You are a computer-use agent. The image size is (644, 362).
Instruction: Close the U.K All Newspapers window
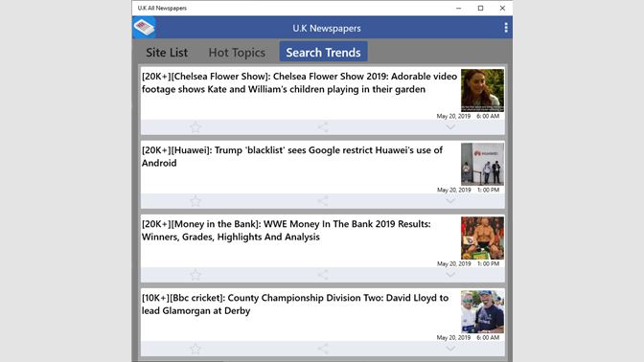(502, 9)
